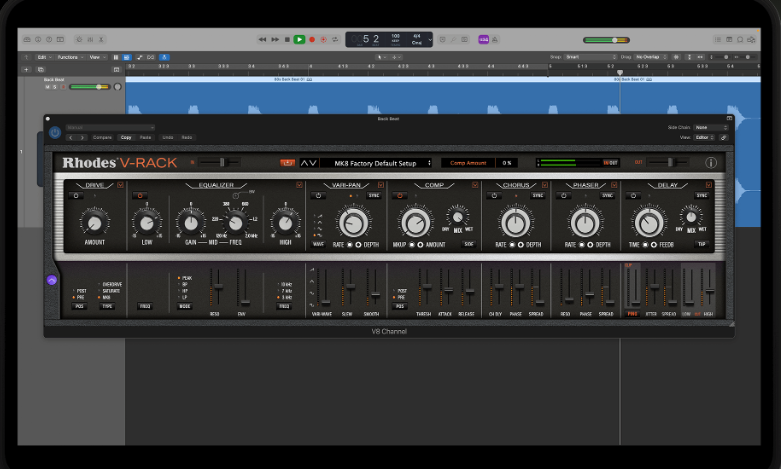
Task: Click the plugin link chain icon
Action: (x=724, y=137)
